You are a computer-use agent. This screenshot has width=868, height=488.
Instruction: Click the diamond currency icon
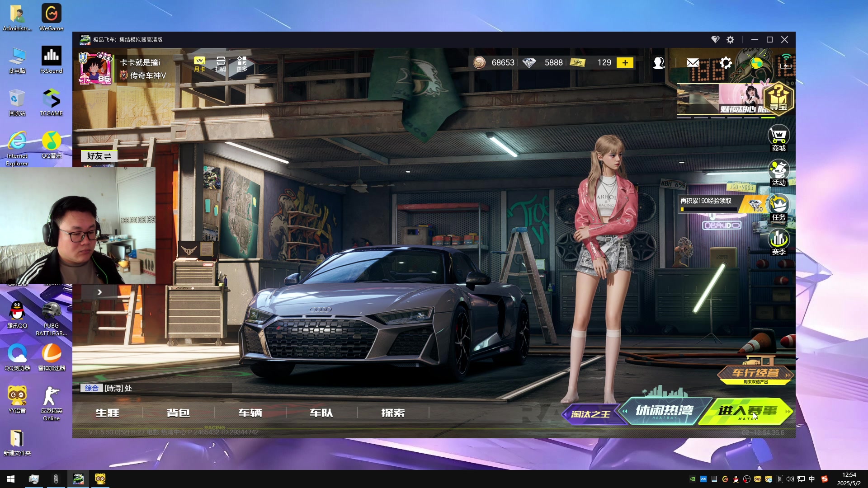pyautogui.click(x=529, y=63)
